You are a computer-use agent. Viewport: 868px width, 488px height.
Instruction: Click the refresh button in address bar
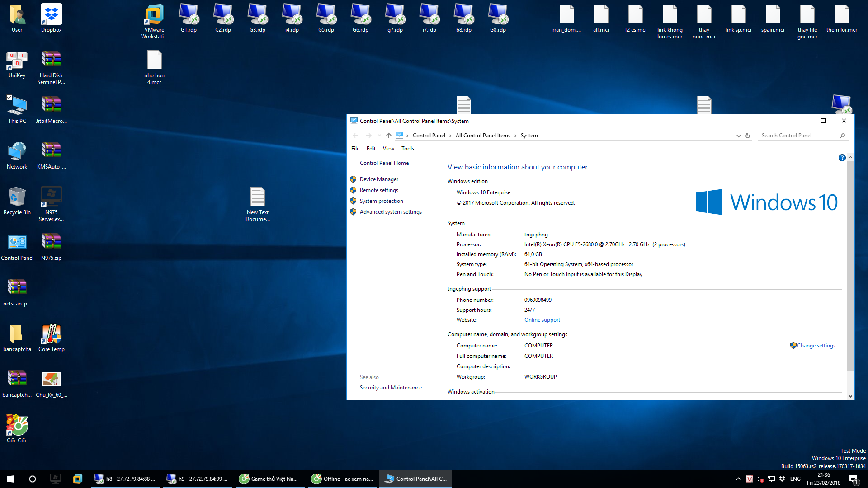coord(748,136)
